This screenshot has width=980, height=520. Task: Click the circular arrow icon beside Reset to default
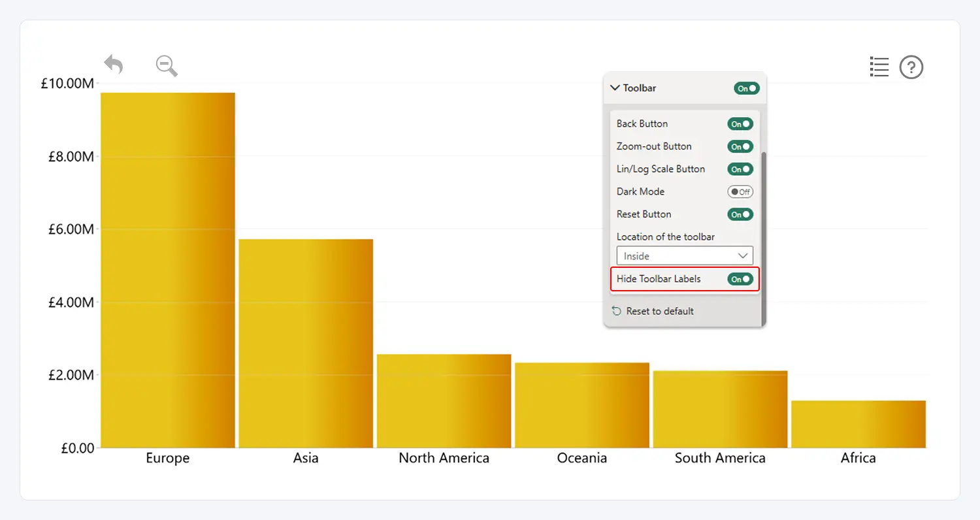coord(616,312)
